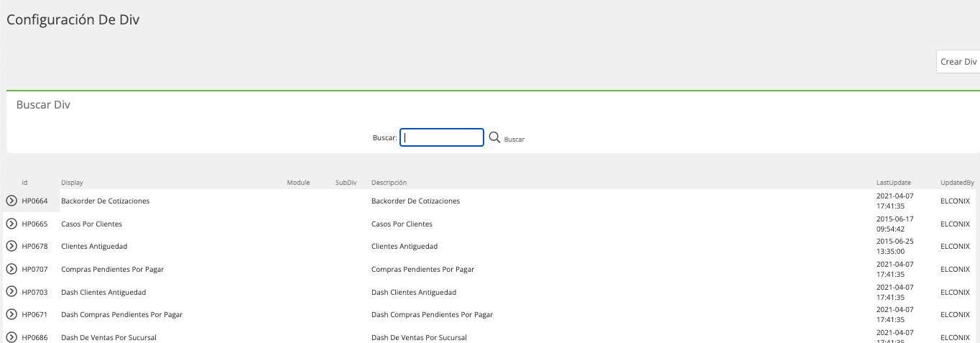This screenshot has width=980, height=343.
Task: Click Descripción cell Dash Clientes Antiguedad
Action: [x=414, y=292]
